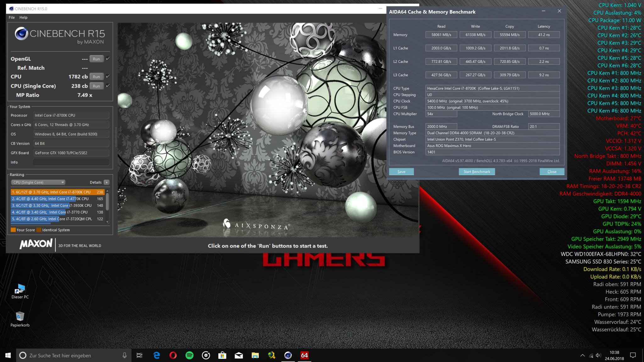Click the rendered scene preview image
Viewport: 644px width, 362px height.
(268, 130)
